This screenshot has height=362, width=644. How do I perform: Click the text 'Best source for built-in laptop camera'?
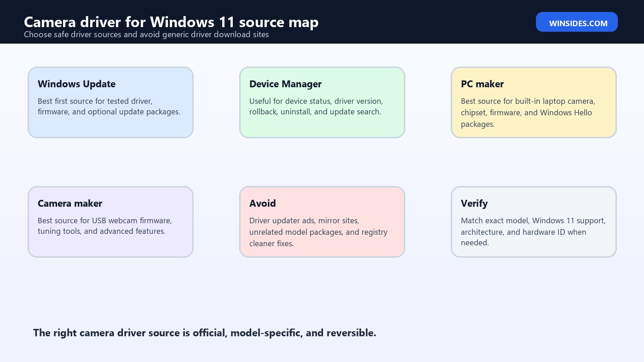528,101
